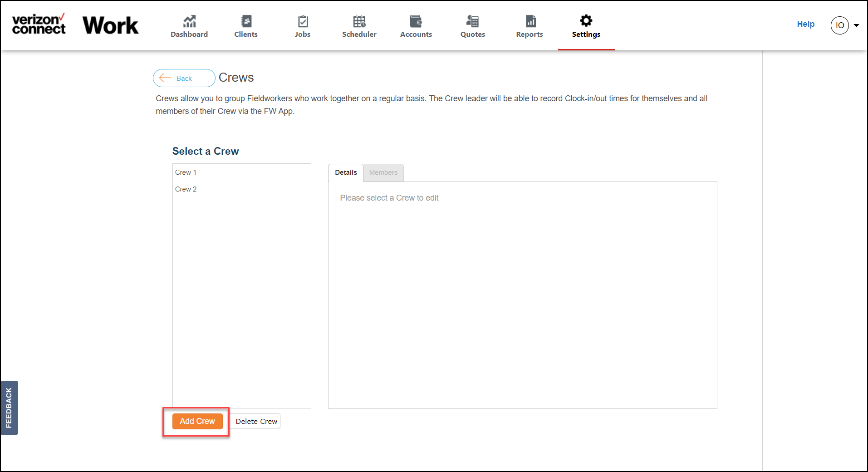Open the Jobs clipboard icon
The width and height of the screenshot is (868, 472).
(x=303, y=21)
